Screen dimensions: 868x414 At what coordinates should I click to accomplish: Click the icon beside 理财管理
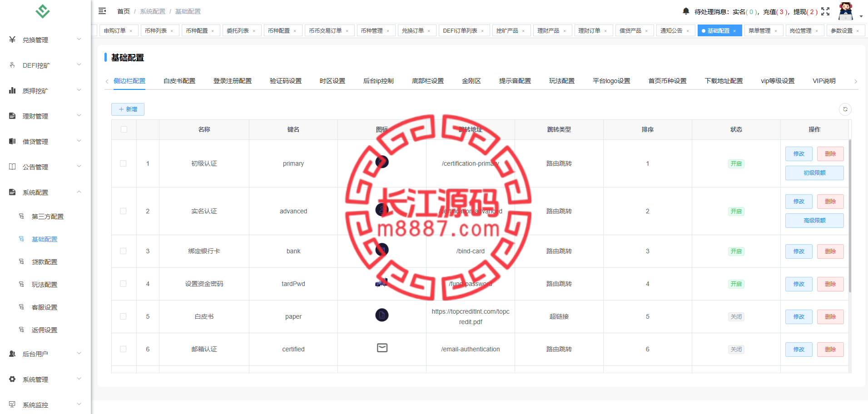12,116
